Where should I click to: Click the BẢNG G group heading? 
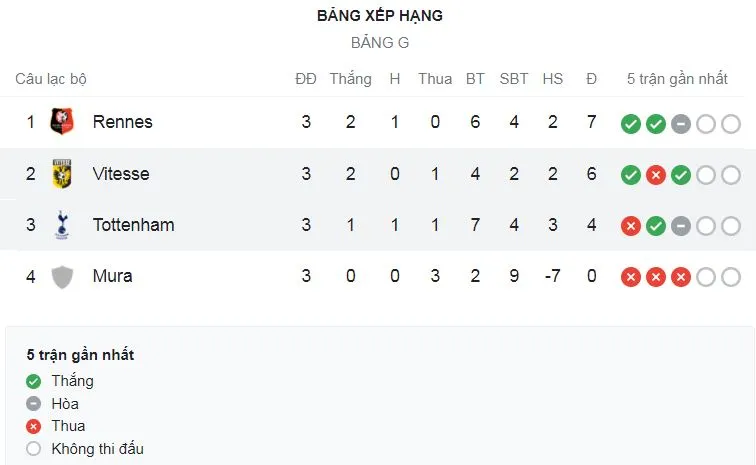379,43
